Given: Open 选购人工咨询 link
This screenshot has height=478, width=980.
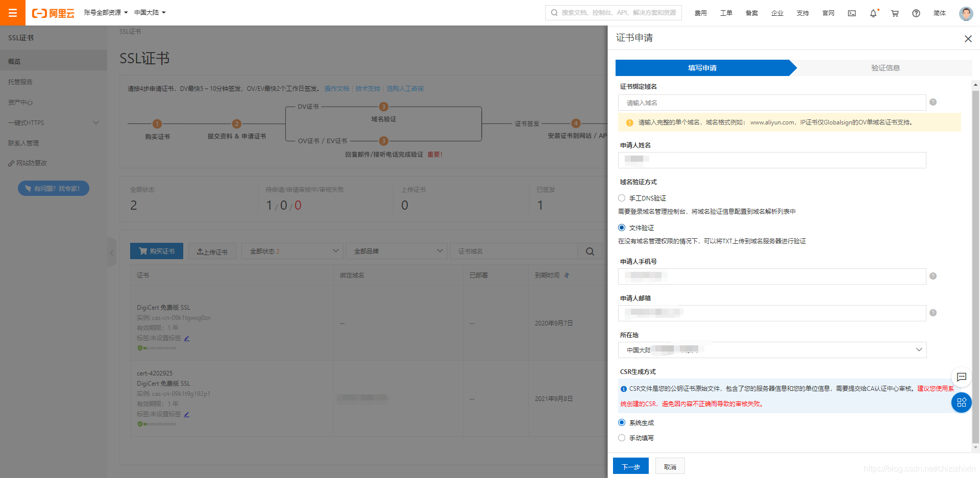Looking at the screenshot, I should [x=405, y=89].
